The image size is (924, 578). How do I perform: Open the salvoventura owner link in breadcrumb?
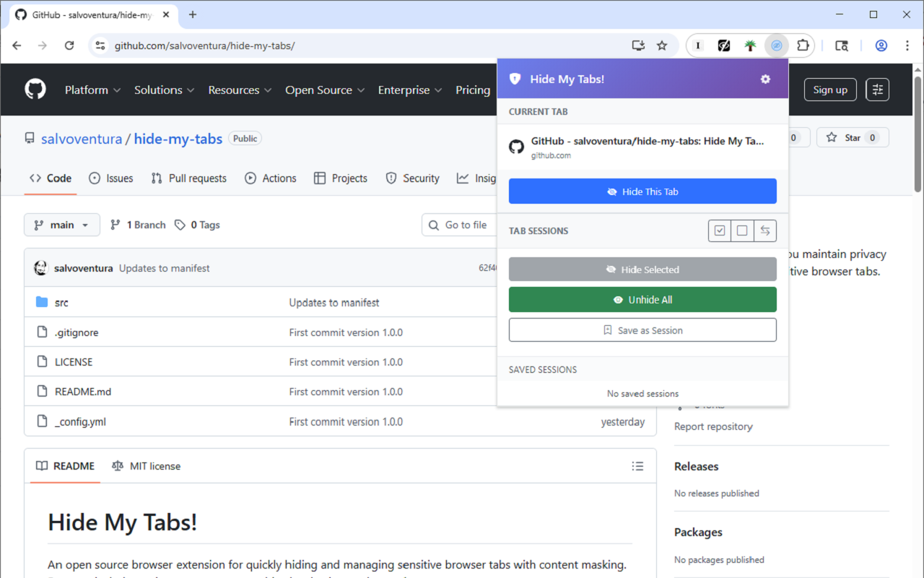click(82, 139)
